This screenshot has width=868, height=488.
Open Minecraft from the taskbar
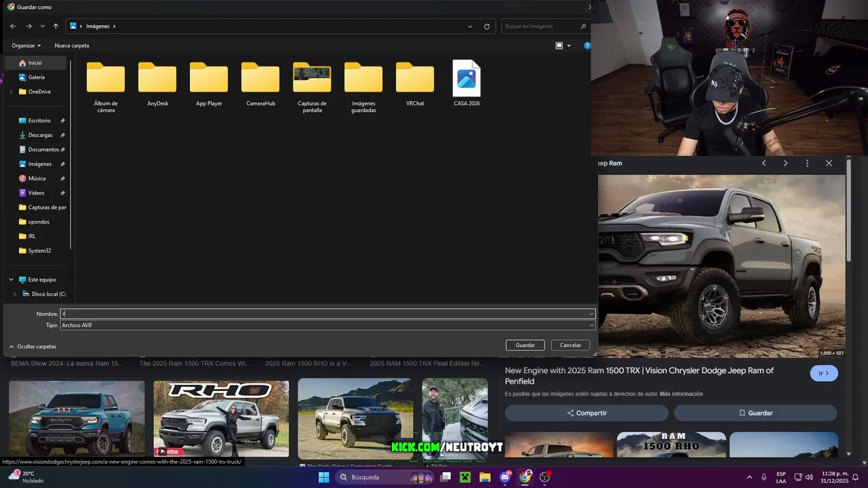[465, 477]
